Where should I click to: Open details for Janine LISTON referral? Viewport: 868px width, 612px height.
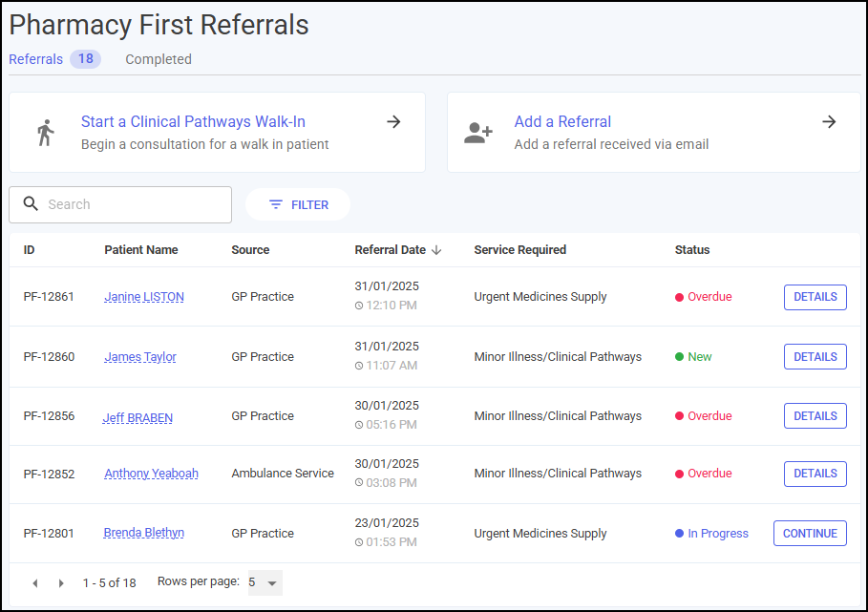pos(815,297)
